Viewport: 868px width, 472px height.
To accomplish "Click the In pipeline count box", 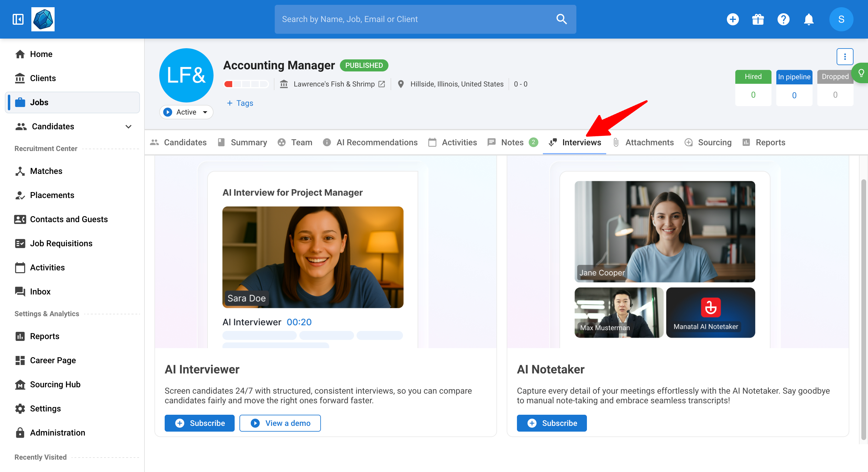I will (x=794, y=88).
